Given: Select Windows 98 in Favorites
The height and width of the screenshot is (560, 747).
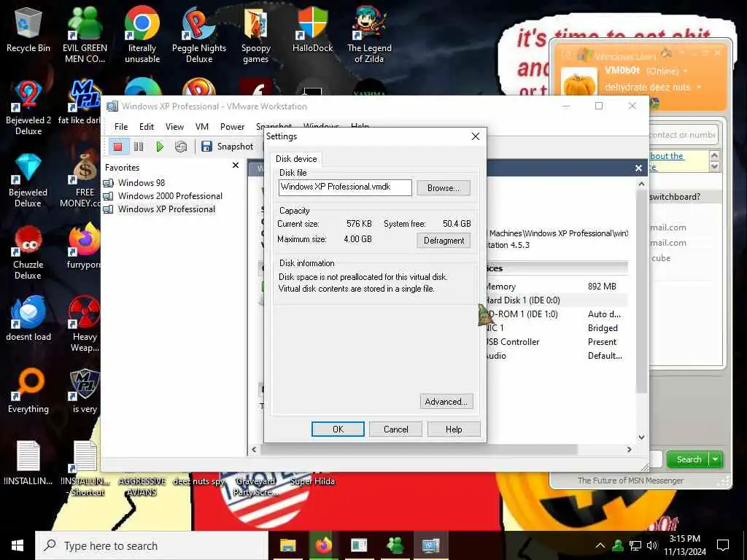Looking at the screenshot, I should 141,183.
